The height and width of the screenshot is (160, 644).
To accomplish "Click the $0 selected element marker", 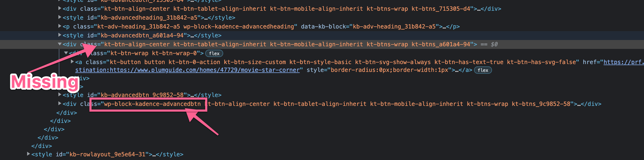I will click(x=494, y=44).
